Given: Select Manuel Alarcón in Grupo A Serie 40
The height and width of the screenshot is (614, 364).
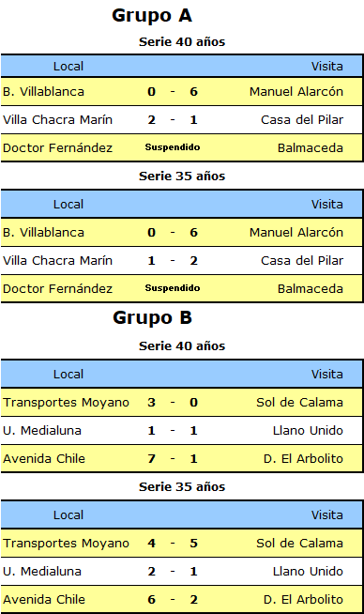Looking at the screenshot, I should tap(296, 92).
